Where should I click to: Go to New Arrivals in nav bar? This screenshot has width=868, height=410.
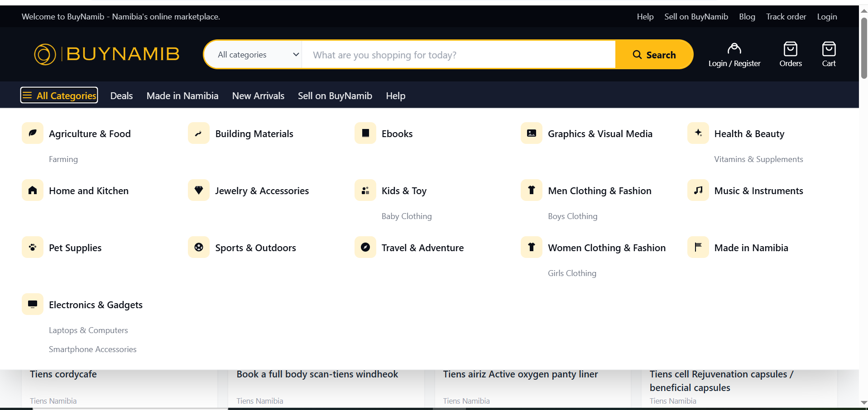[258, 95]
